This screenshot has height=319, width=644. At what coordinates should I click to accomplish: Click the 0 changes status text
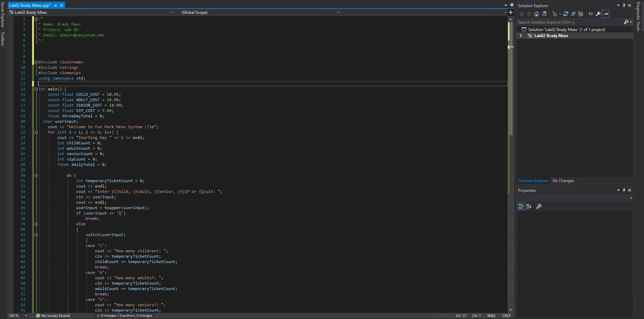[x=108, y=316]
